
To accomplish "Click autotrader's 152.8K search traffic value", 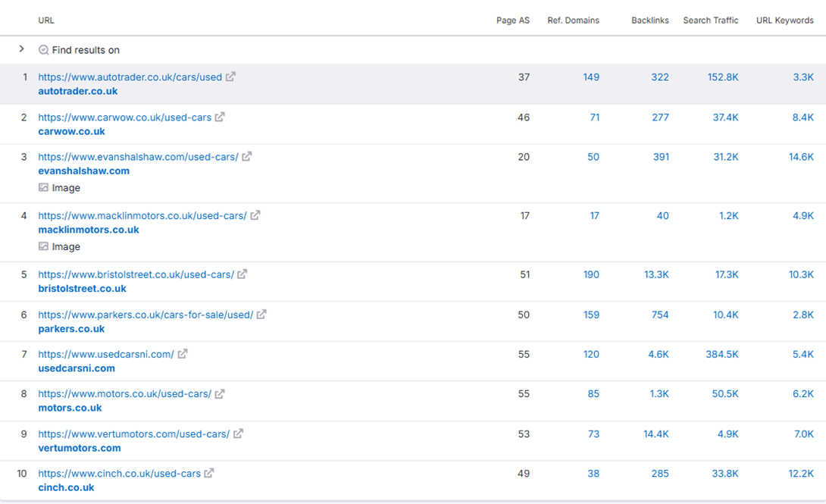I will (723, 77).
